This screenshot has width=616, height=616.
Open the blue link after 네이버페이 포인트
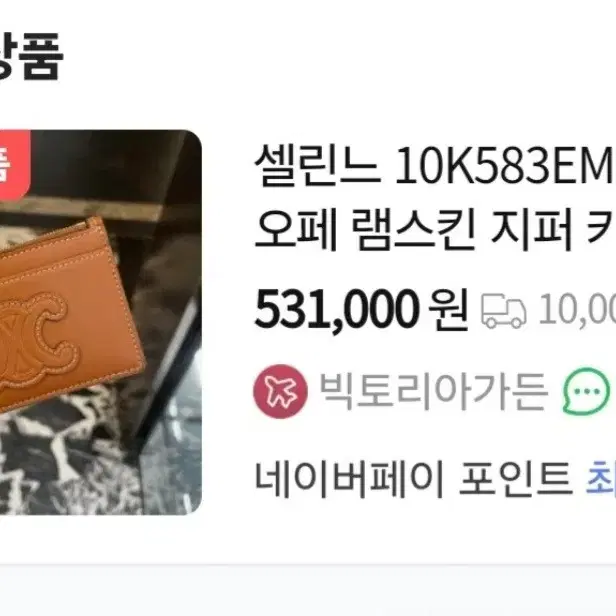[x=601, y=479]
